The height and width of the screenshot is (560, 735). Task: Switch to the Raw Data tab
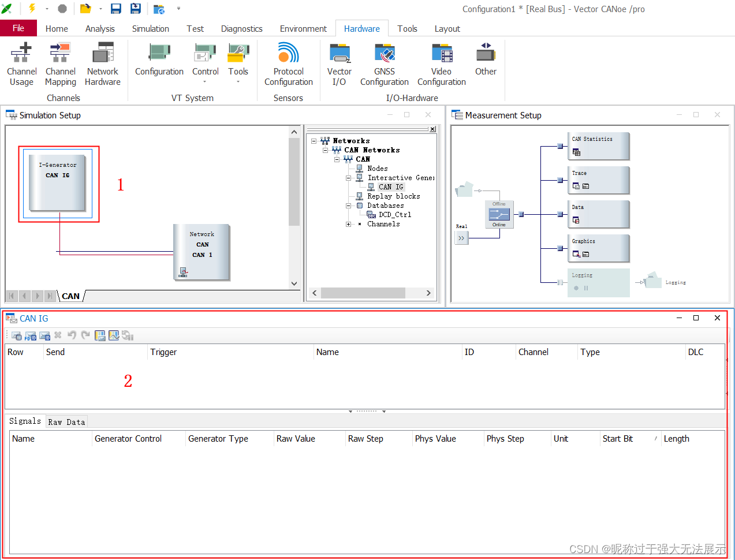point(66,422)
